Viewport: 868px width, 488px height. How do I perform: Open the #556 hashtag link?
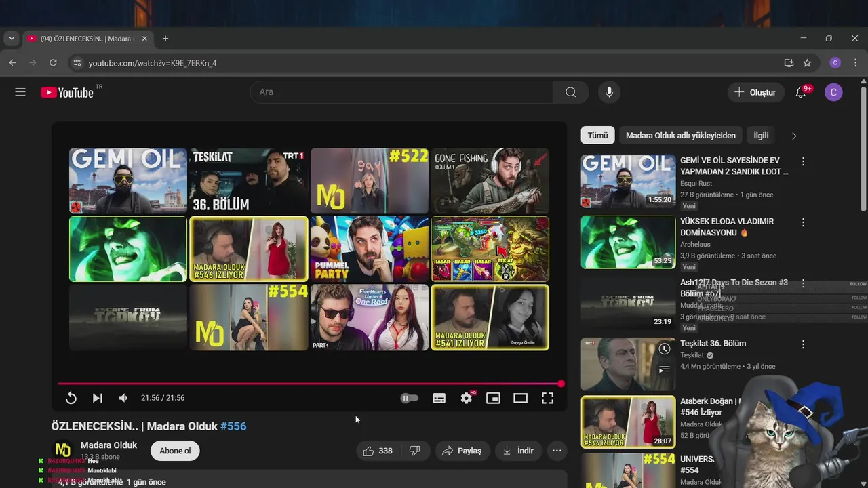(233, 426)
